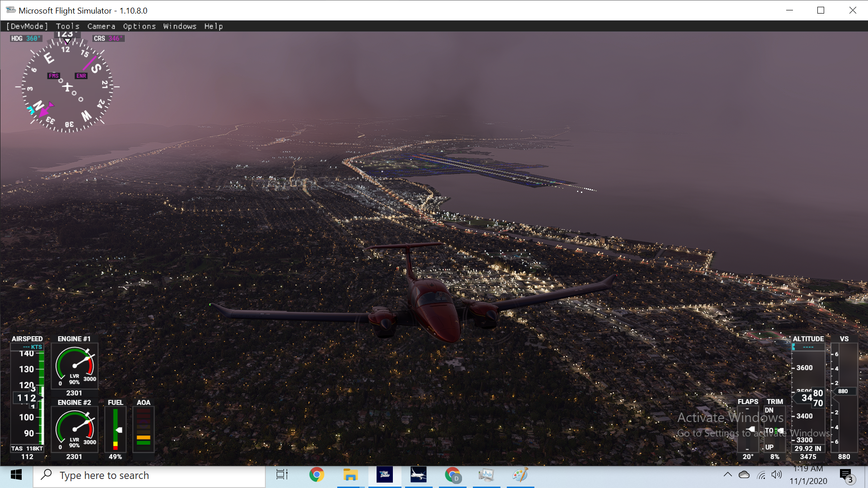Open the taskbar clock and date
Viewport: 868px width, 488px height.
pyautogui.click(x=808, y=475)
